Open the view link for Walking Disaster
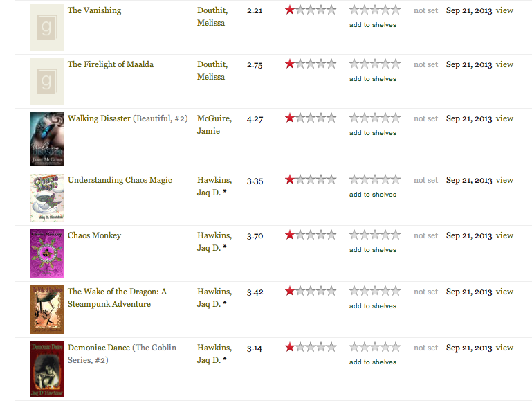The image size is (532, 401). pos(504,118)
